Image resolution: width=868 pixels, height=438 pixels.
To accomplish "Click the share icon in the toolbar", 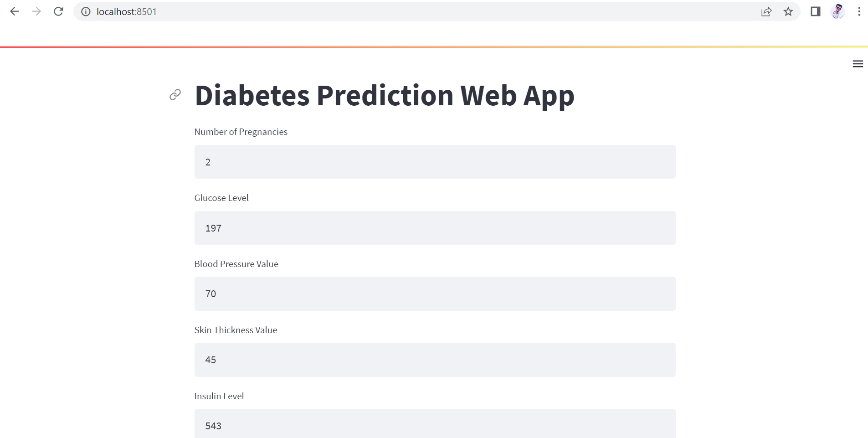I will click(x=767, y=12).
